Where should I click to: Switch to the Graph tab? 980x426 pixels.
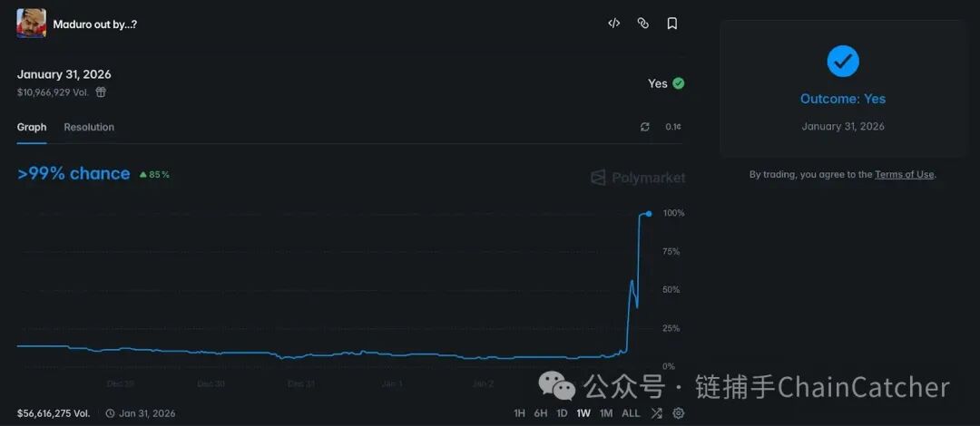coord(32,127)
